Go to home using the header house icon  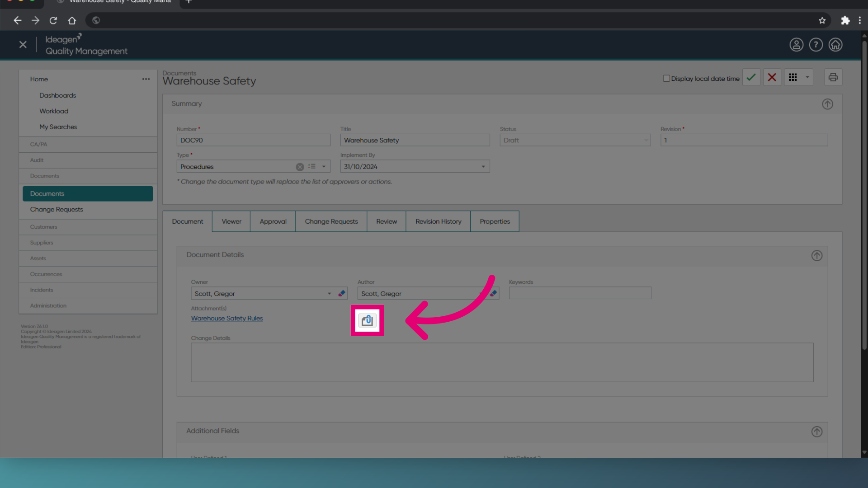tap(835, 45)
